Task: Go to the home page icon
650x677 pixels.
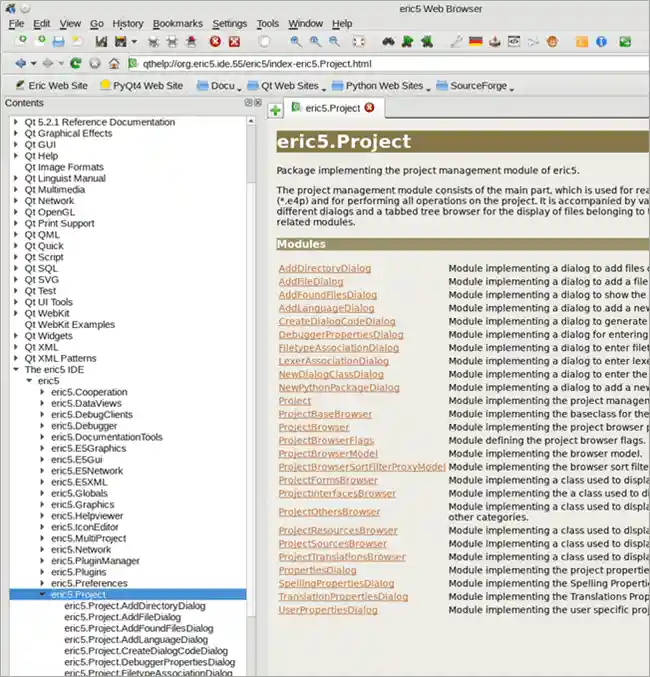Action: coord(114,63)
